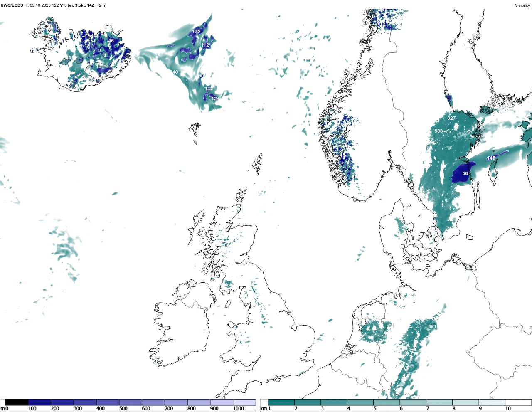Click the 'km 1' legend label
The height and width of the screenshot is (412, 532).
pyautogui.click(x=265, y=409)
